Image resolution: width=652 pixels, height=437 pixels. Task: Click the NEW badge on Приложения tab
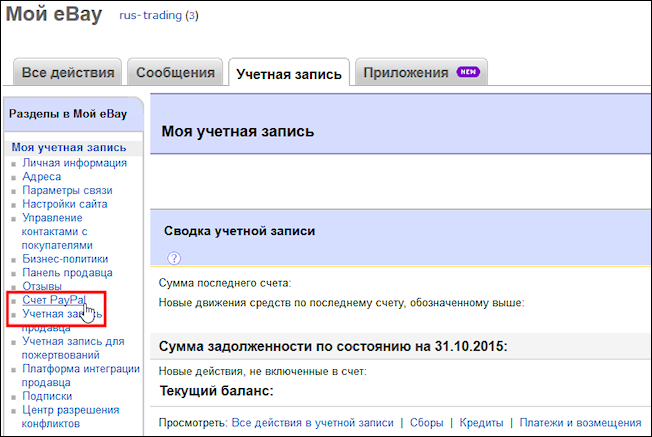[468, 72]
